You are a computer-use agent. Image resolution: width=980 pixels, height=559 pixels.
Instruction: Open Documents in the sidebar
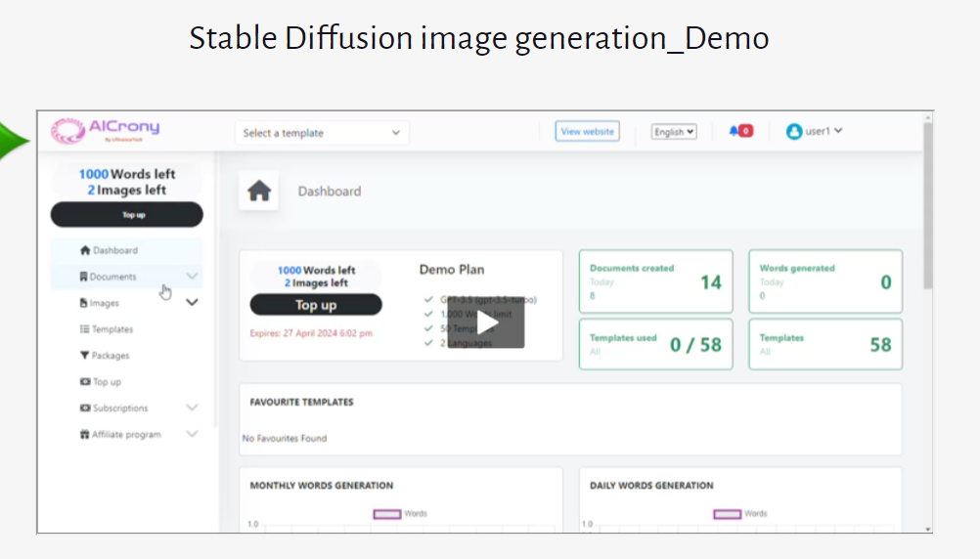(127, 277)
